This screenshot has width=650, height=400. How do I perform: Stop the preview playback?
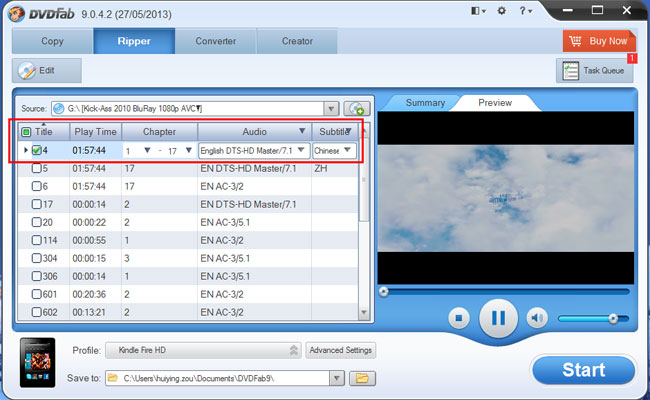[x=459, y=318]
